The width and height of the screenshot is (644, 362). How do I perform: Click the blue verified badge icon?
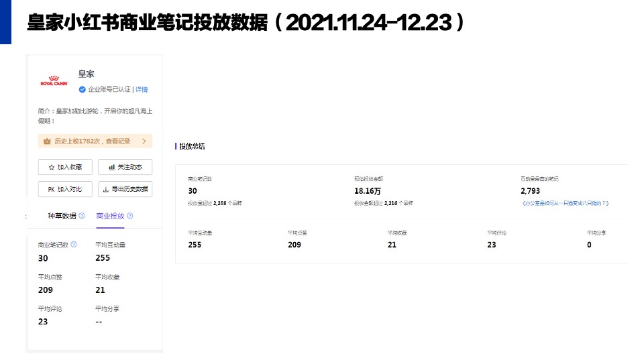[x=82, y=89]
